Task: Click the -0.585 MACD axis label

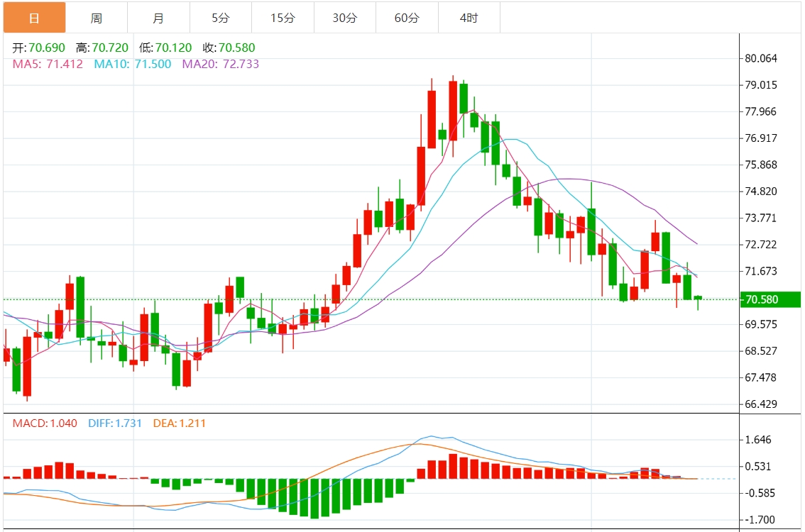Action: point(760,493)
